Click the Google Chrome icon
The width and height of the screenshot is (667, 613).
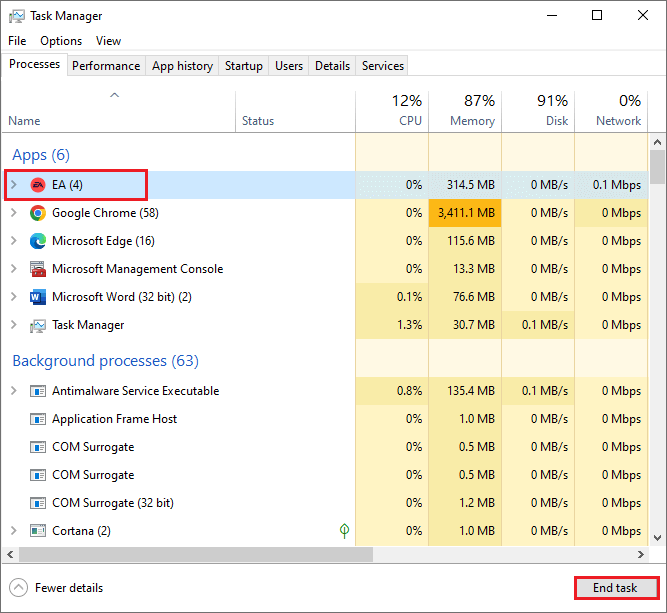point(38,213)
